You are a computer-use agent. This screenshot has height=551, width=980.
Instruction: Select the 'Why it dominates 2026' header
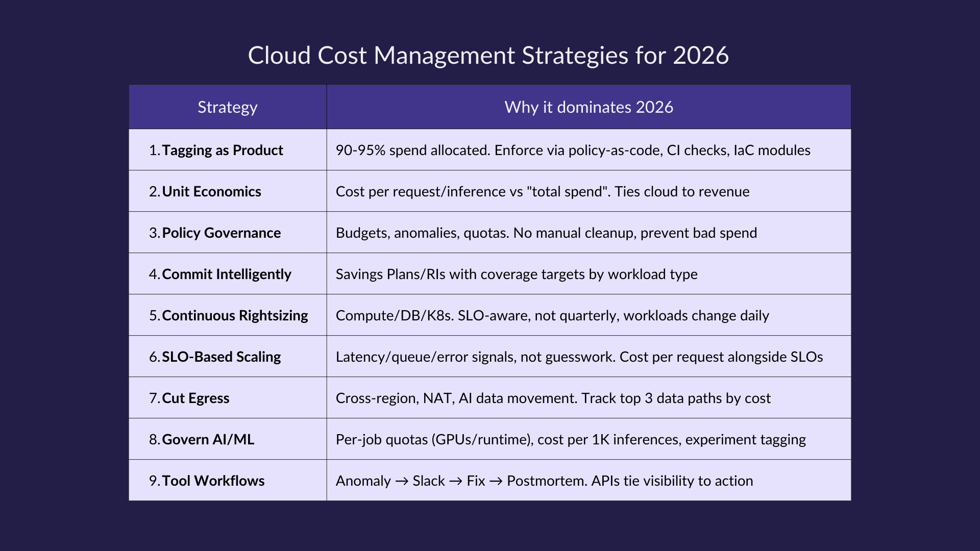tap(589, 107)
